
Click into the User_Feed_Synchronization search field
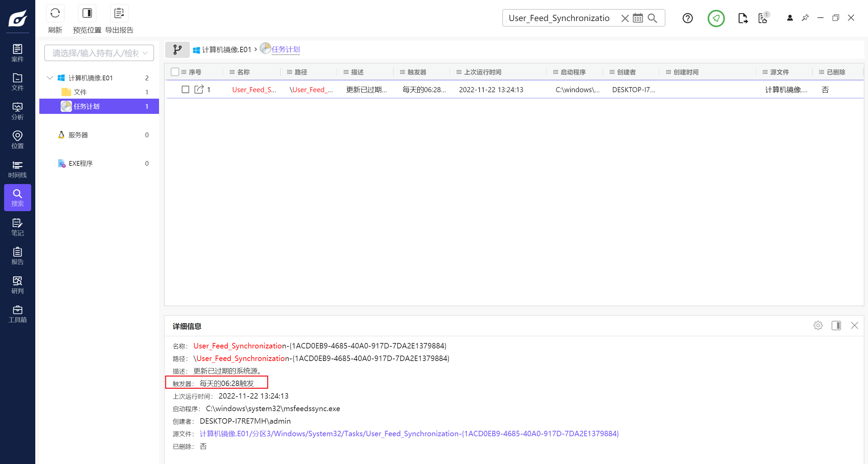(x=559, y=18)
